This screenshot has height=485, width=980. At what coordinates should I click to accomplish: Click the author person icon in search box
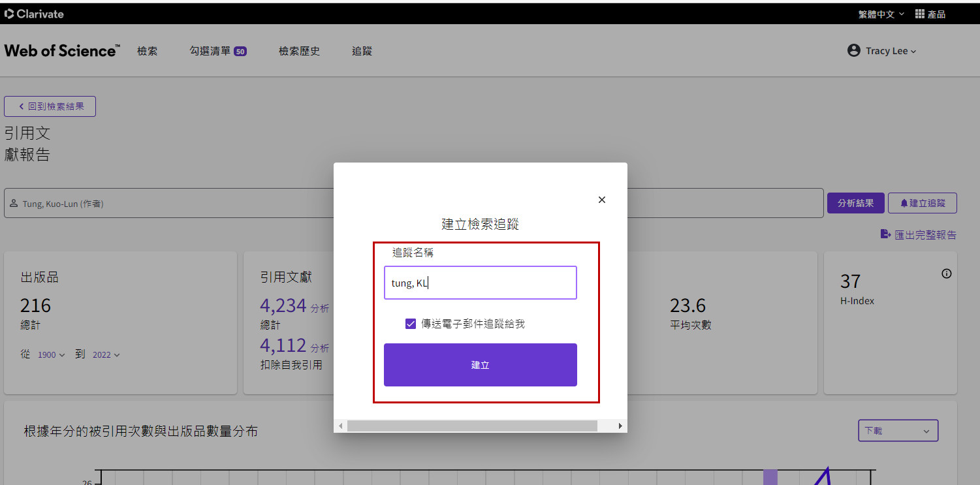pos(14,203)
